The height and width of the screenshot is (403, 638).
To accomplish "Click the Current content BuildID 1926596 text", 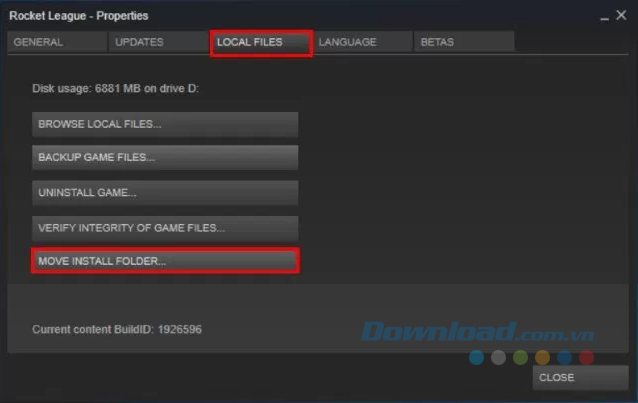I will (117, 329).
